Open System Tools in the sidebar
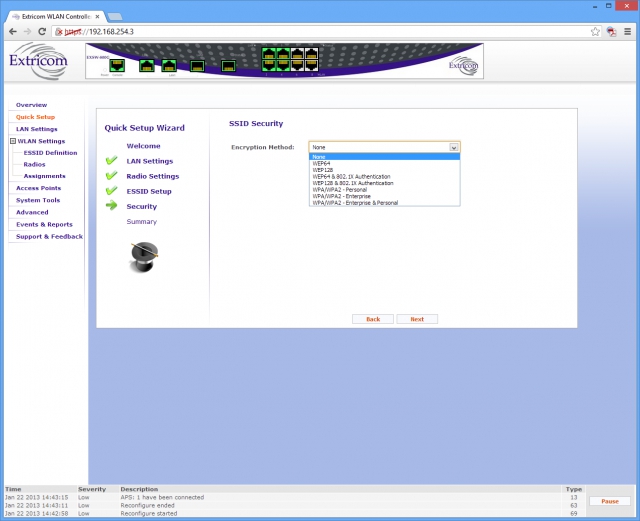 click(x=38, y=200)
